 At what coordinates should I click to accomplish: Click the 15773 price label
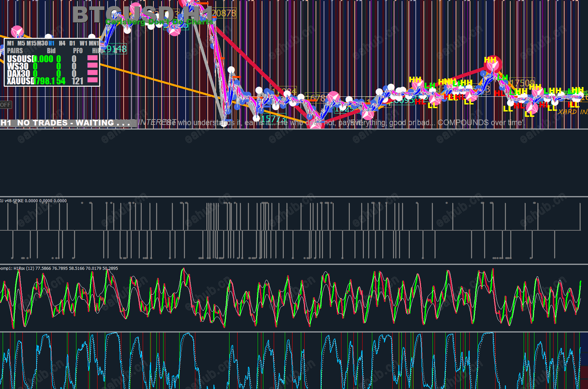point(274,119)
